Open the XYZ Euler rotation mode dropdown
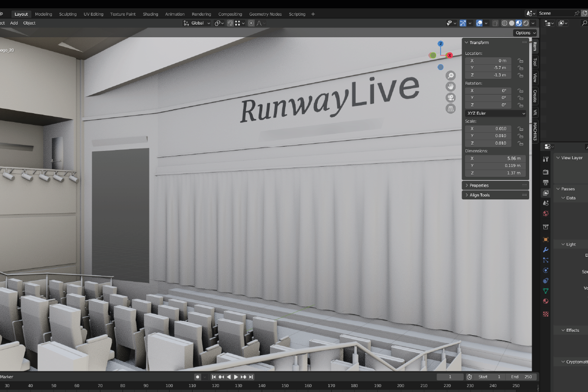Screen dimensions: 588x392 point(495,113)
